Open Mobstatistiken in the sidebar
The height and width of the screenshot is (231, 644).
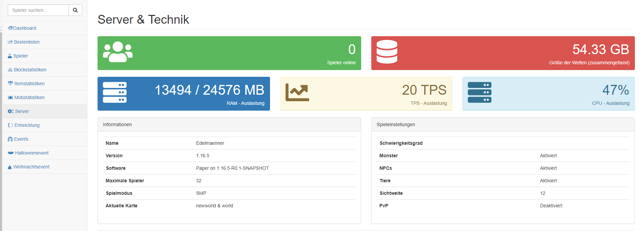[x=29, y=97]
